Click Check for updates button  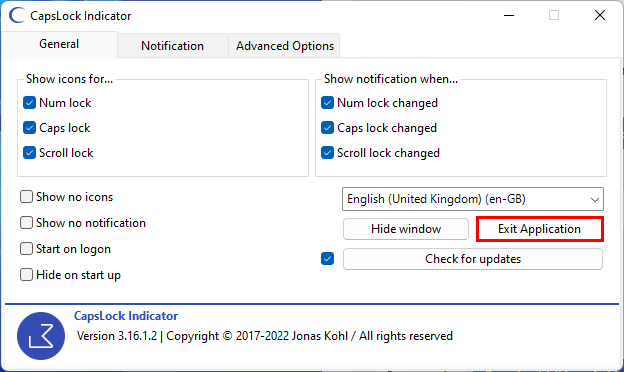click(x=473, y=259)
